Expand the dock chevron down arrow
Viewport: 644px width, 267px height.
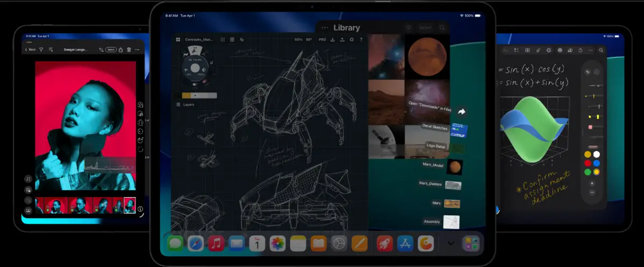451,243
